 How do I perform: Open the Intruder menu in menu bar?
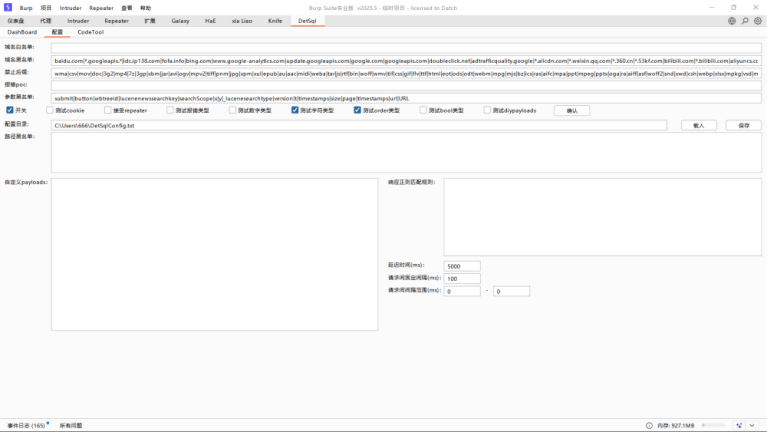[x=70, y=8]
